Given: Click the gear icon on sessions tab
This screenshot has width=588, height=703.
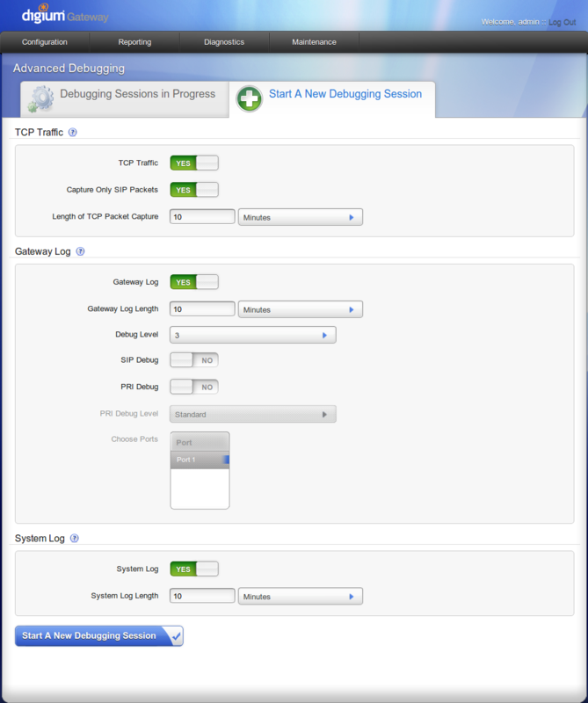Looking at the screenshot, I should [x=40, y=98].
